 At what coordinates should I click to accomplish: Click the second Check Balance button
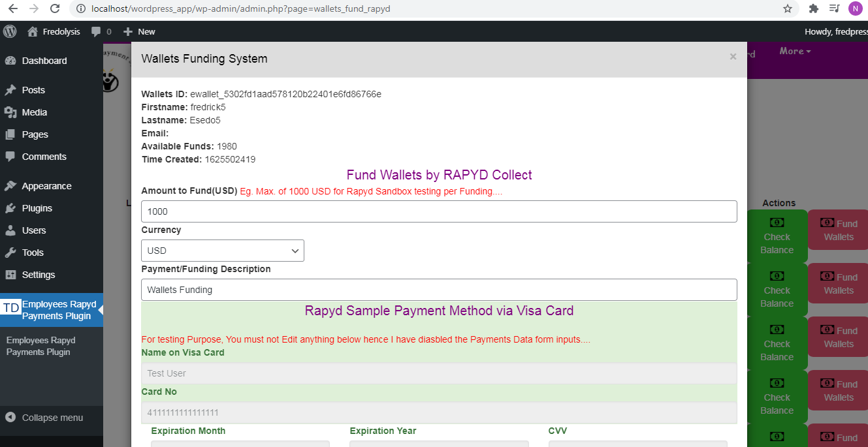point(777,290)
